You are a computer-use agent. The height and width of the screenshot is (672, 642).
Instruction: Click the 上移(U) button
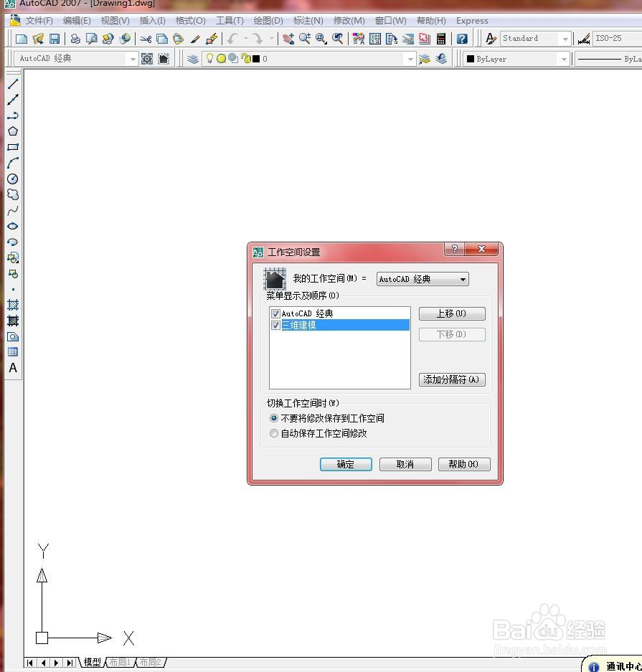click(x=452, y=313)
